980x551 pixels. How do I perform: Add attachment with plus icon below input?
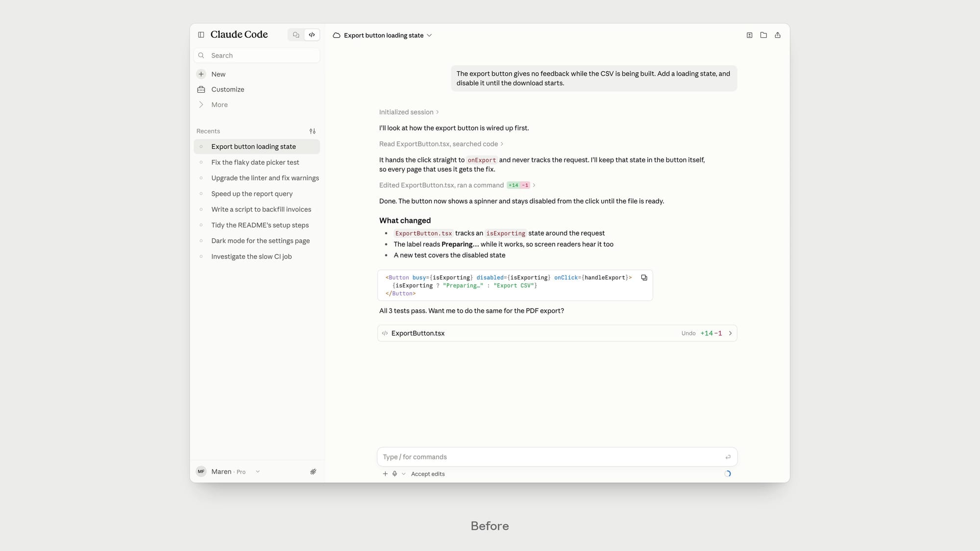tap(385, 474)
